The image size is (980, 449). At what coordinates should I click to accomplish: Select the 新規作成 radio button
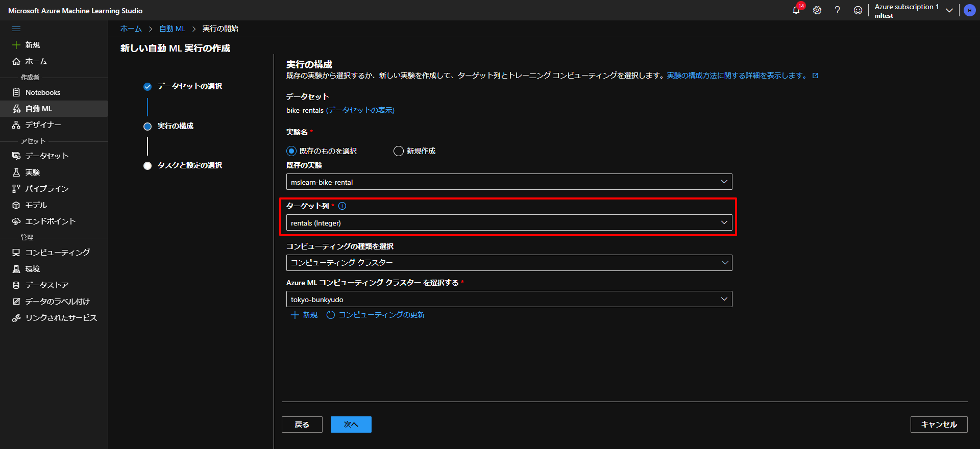pos(399,151)
